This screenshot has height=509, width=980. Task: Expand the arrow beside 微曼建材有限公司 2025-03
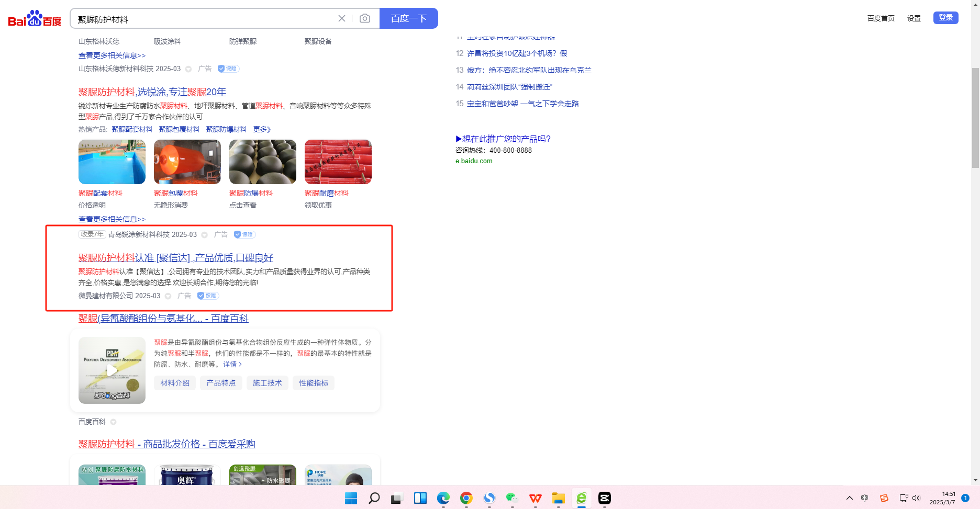click(x=168, y=296)
